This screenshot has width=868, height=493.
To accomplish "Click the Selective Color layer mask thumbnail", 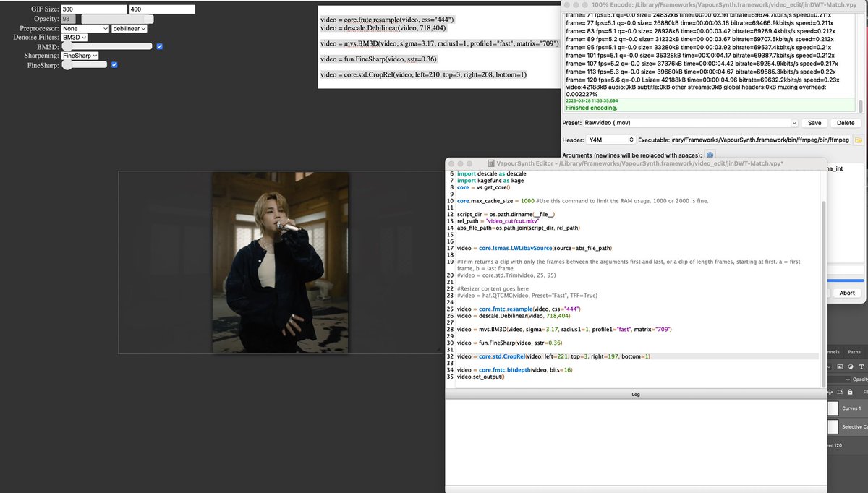I will [833, 427].
